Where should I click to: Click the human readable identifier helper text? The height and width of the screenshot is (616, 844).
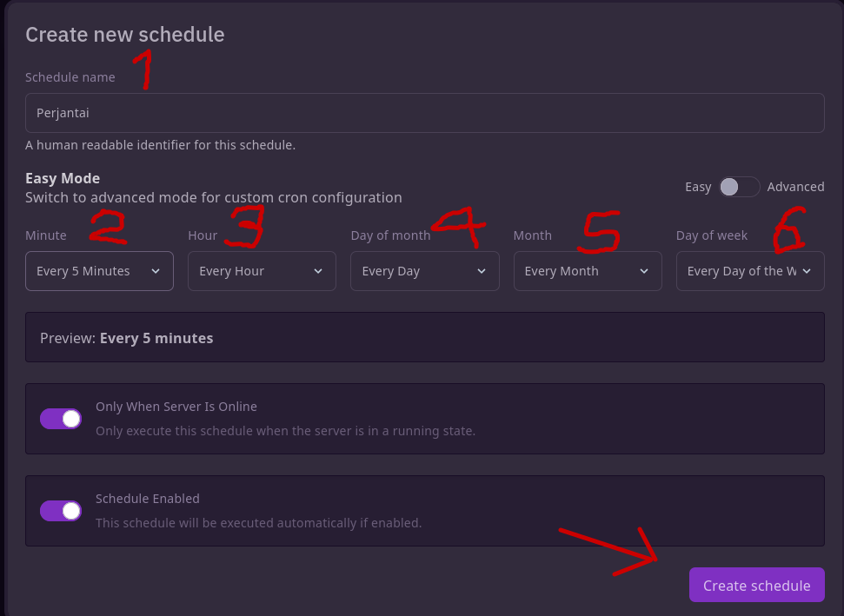point(161,145)
